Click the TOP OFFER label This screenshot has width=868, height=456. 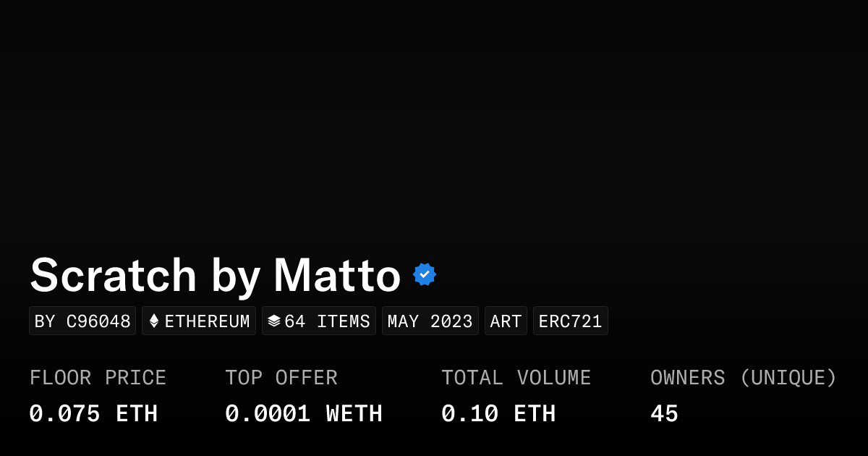[281, 378]
